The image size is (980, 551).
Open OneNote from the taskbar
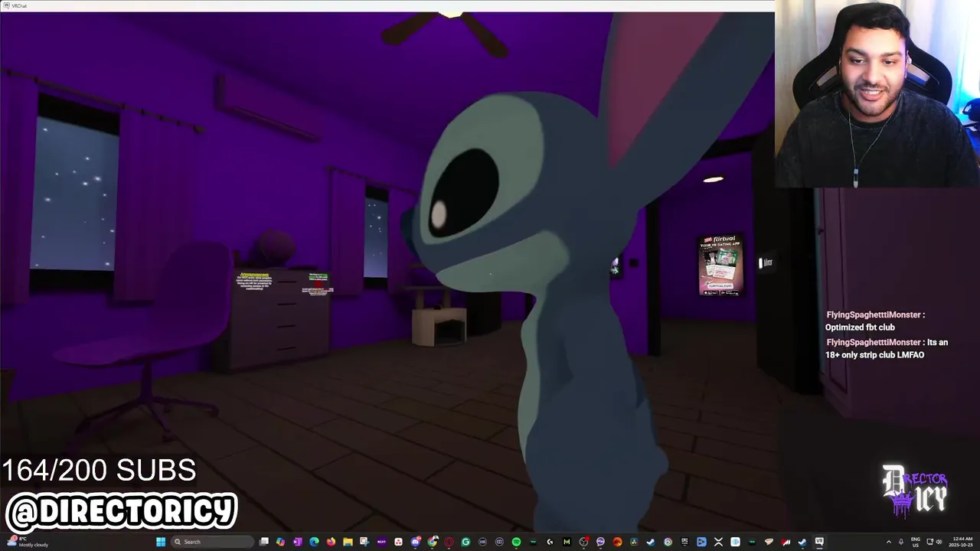297,542
